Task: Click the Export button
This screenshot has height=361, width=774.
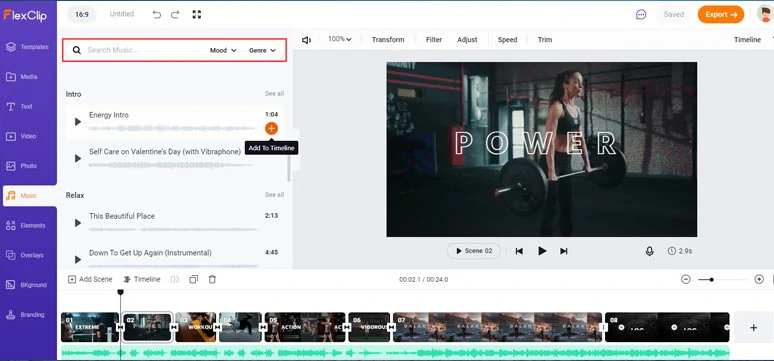Action: click(x=721, y=14)
